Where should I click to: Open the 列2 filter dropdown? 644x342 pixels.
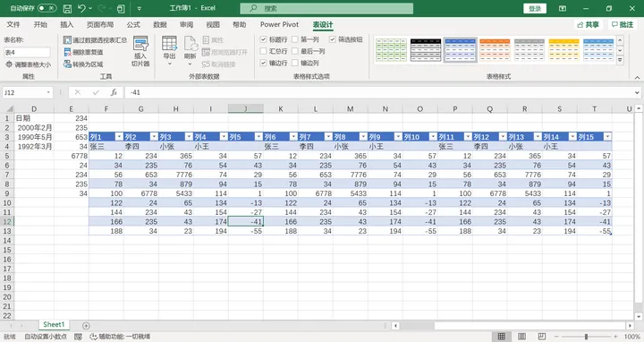tap(154, 137)
